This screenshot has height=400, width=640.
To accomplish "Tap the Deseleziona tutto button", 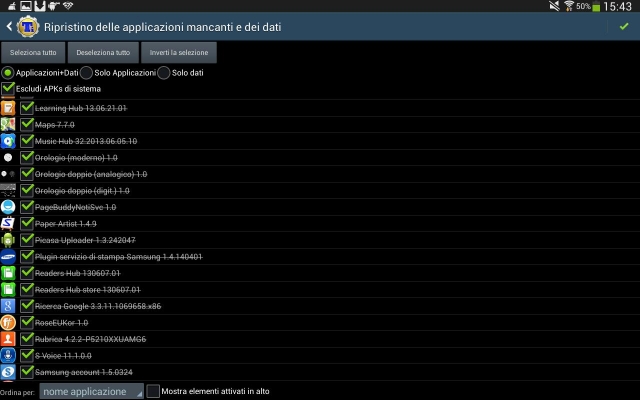I will click(103, 53).
